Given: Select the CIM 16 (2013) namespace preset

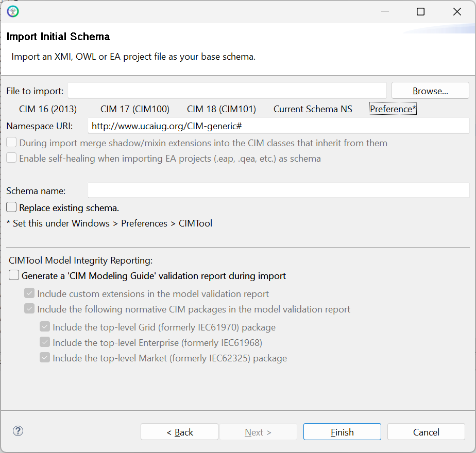Looking at the screenshot, I should [x=48, y=109].
